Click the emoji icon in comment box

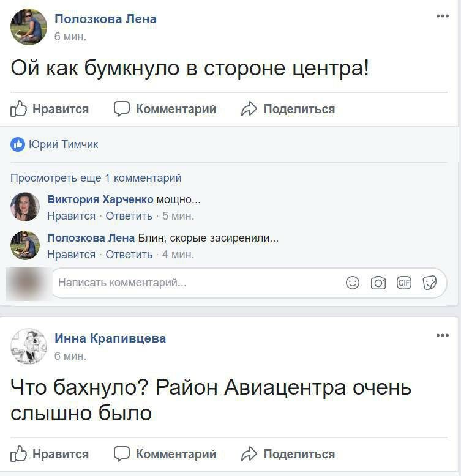click(353, 283)
